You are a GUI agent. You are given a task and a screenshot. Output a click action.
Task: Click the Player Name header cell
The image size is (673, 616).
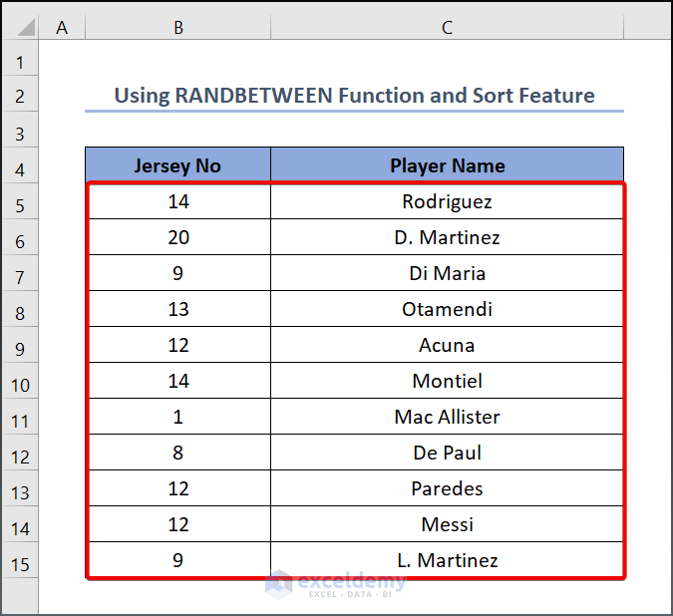pyautogui.click(x=447, y=165)
